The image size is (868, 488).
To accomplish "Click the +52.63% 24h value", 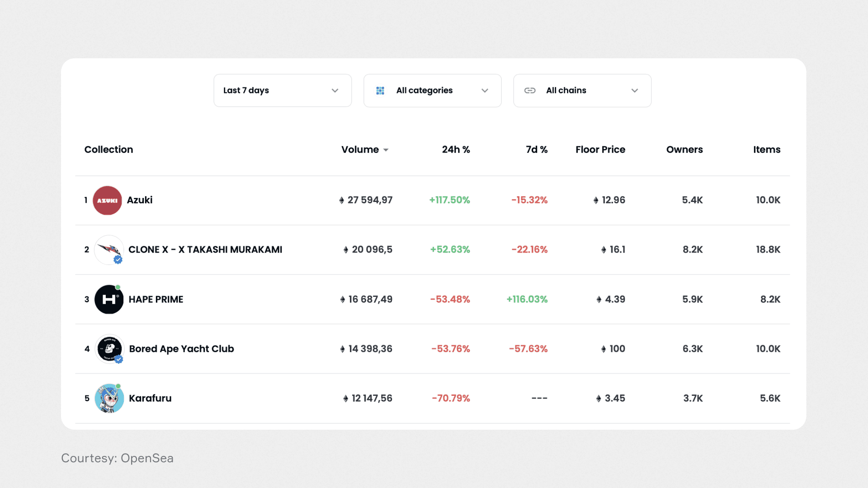I will coord(450,249).
